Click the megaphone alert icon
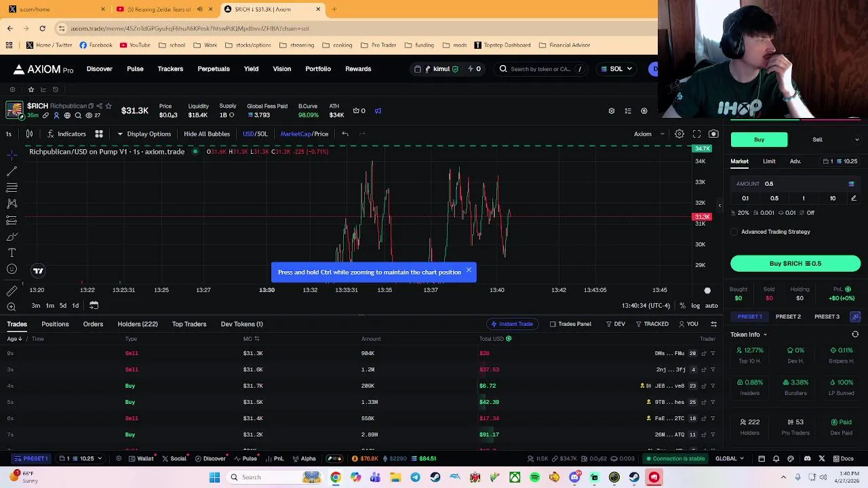This screenshot has width=868, height=488. (x=378, y=110)
